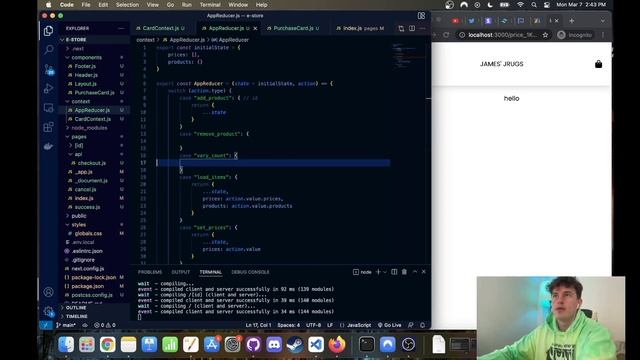Collapse the api folder
This screenshot has width=640, height=360.
(78, 154)
